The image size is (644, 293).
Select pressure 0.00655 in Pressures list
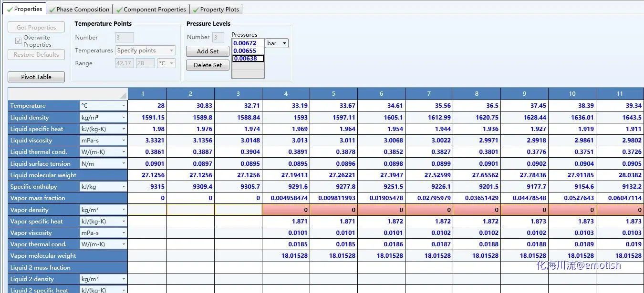(x=248, y=51)
